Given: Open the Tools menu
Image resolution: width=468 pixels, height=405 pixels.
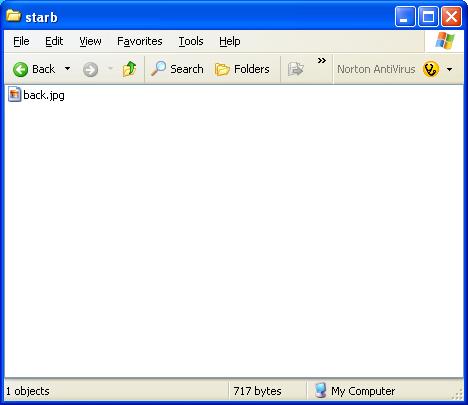Looking at the screenshot, I should 191,41.
